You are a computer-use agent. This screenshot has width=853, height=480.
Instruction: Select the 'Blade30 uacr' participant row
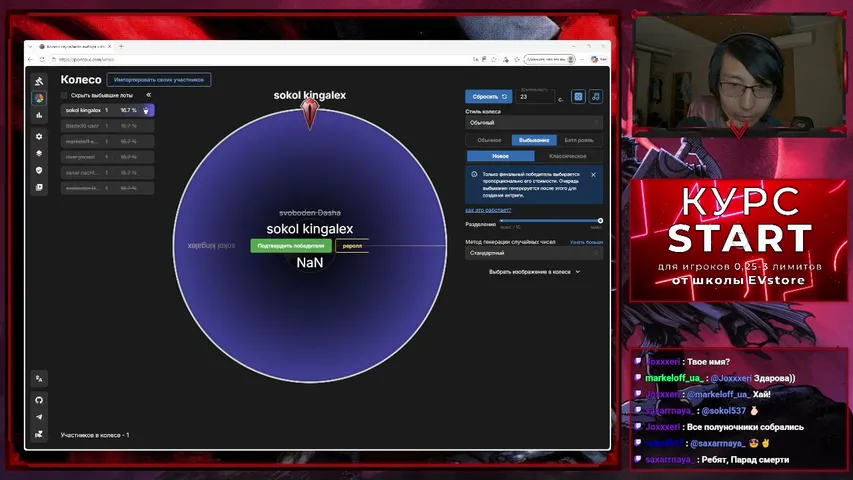[x=107, y=126]
